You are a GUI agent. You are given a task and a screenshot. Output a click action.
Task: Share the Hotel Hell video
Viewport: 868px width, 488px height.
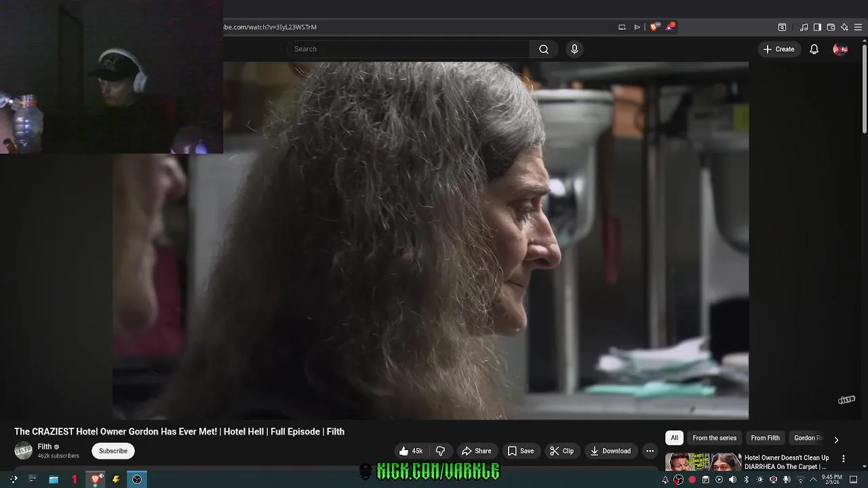476,451
